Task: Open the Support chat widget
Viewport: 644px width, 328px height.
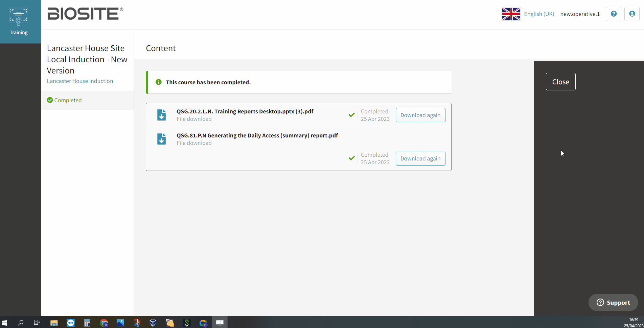Action: 613,302
